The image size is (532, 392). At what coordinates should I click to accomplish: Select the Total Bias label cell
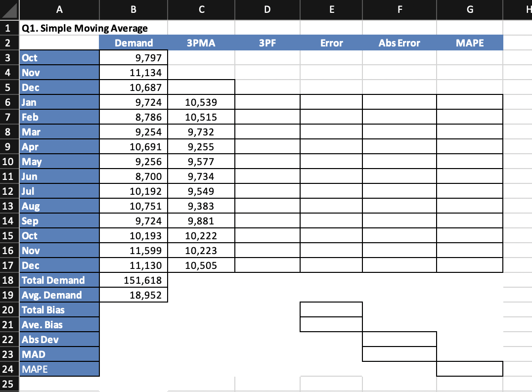[x=59, y=309]
